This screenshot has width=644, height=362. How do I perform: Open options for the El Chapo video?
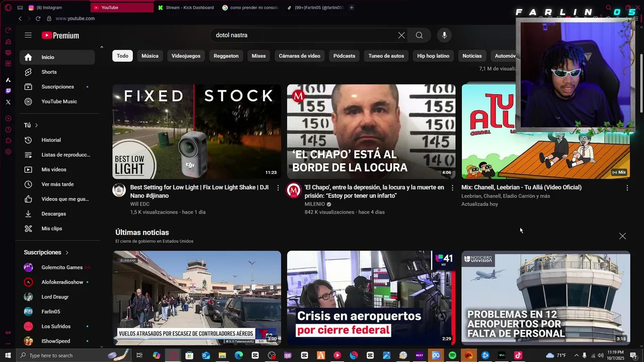point(452,188)
